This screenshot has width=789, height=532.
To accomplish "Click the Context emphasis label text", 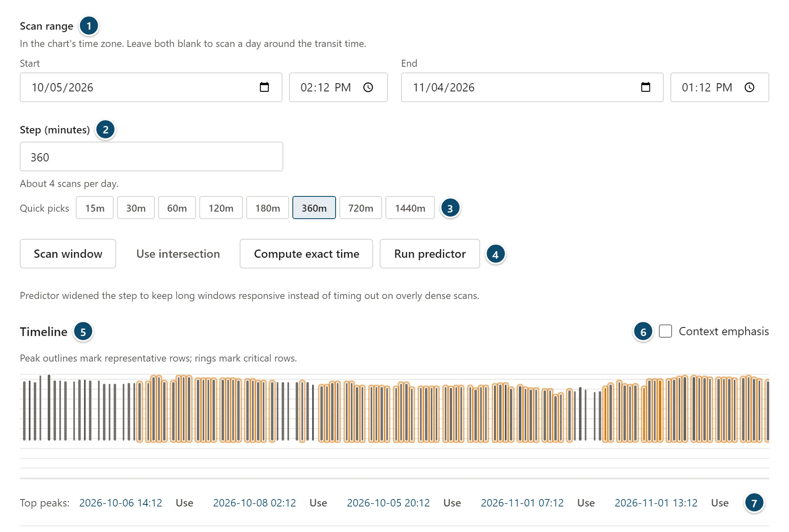I will coord(724,331).
